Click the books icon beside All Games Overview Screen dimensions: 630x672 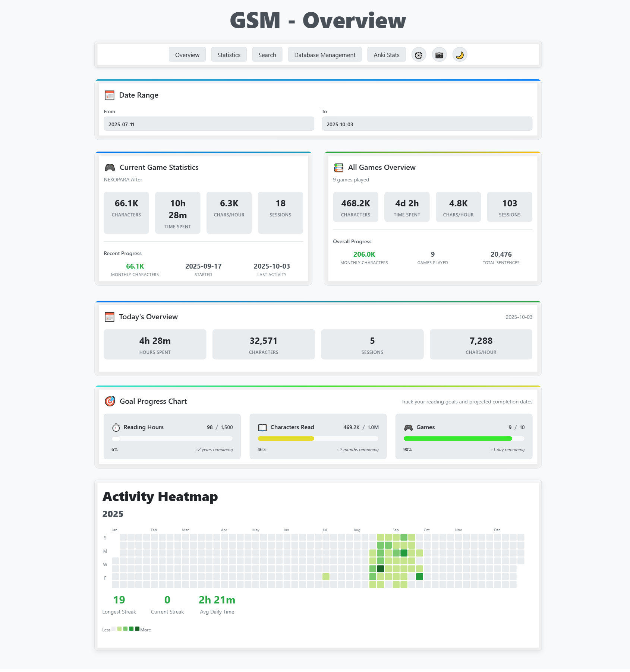(x=338, y=168)
